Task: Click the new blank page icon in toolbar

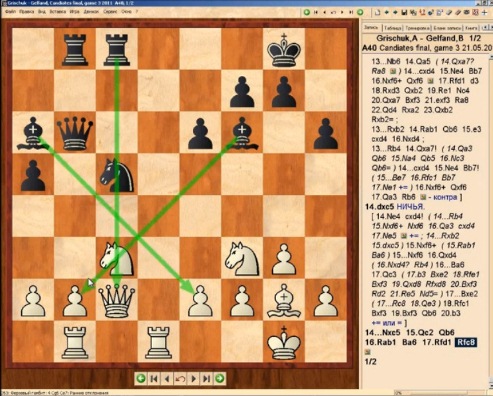Action: [x=378, y=12]
